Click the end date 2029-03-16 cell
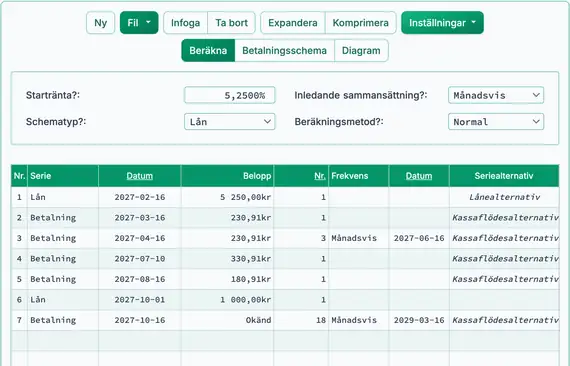The height and width of the screenshot is (366, 570). click(x=419, y=320)
